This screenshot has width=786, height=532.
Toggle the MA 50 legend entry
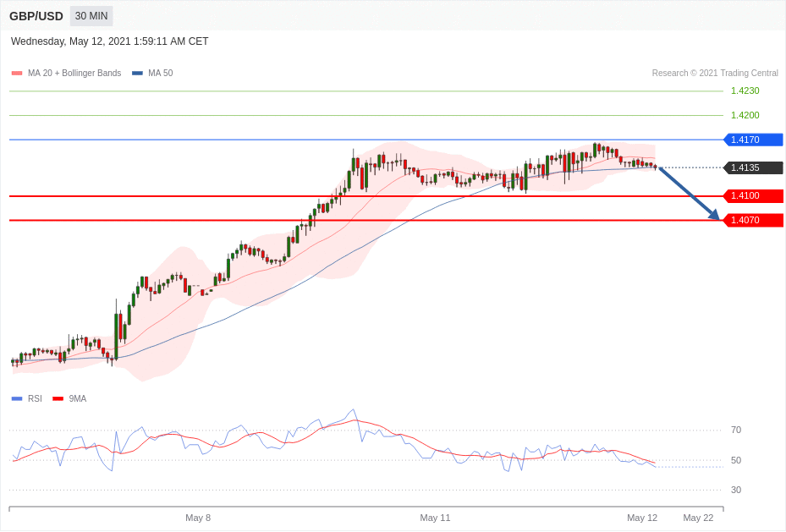[152, 73]
